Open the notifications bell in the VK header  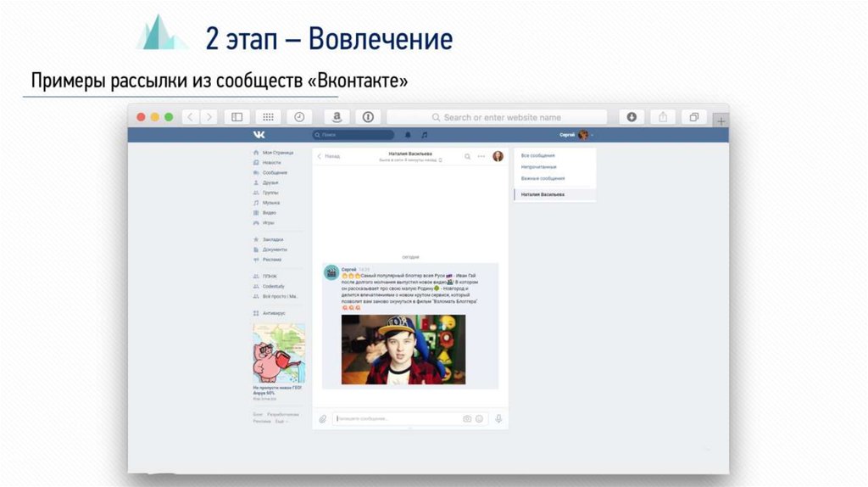pyautogui.click(x=408, y=134)
